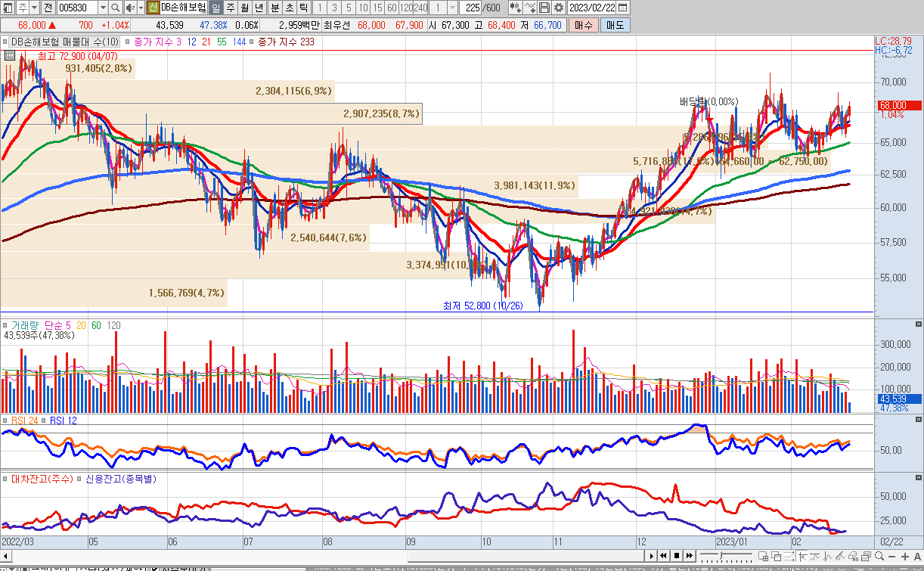Click the stock search magnifier icon
Screen dimensions: 924x571
coord(115,8)
